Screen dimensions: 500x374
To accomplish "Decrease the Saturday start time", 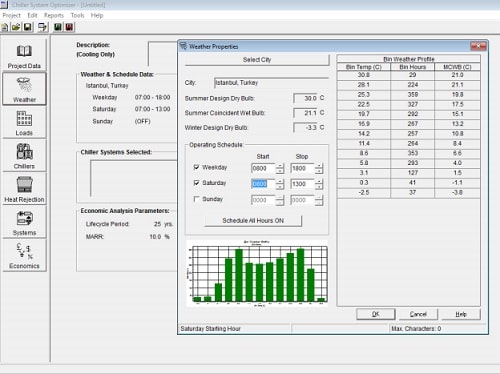I will [x=280, y=187].
